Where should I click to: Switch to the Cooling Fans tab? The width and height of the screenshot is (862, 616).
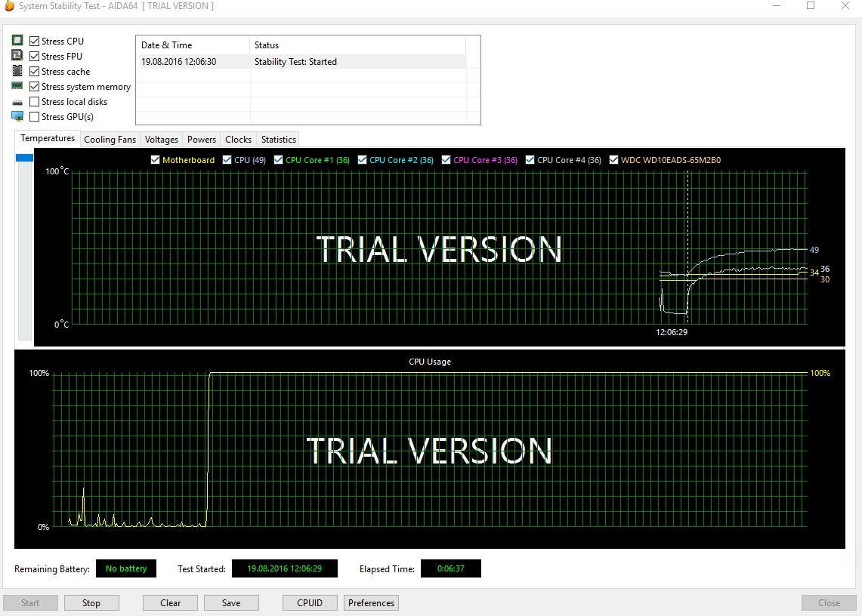(110, 140)
